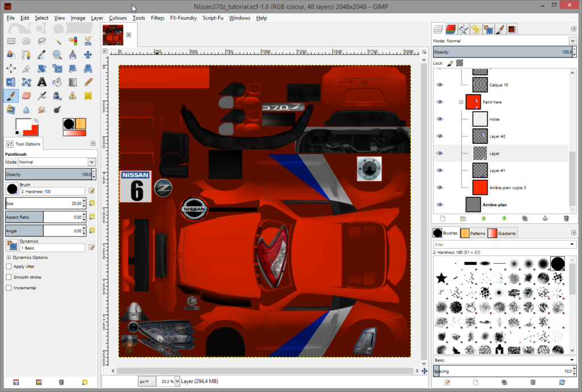The width and height of the screenshot is (582, 392).
Task: Select the Colour Picker eyedropper tool
Action: pyautogui.click(x=41, y=55)
